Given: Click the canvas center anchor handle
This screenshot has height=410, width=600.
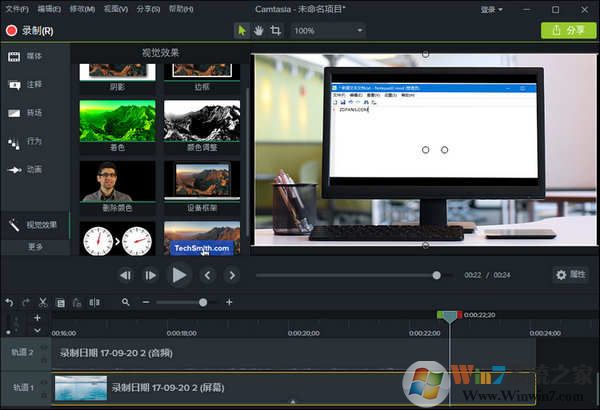Looking at the screenshot, I should (x=426, y=150).
